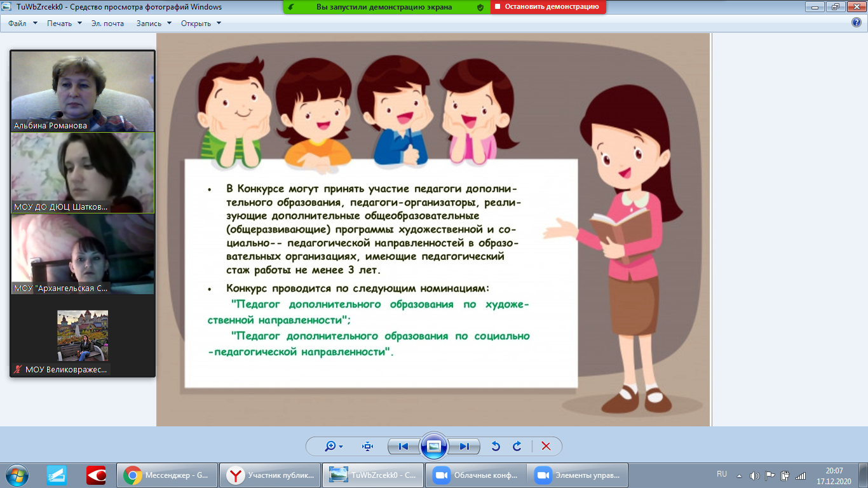Click the volume speaker tray icon
The height and width of the screenshot is (488, 868).
754,475
